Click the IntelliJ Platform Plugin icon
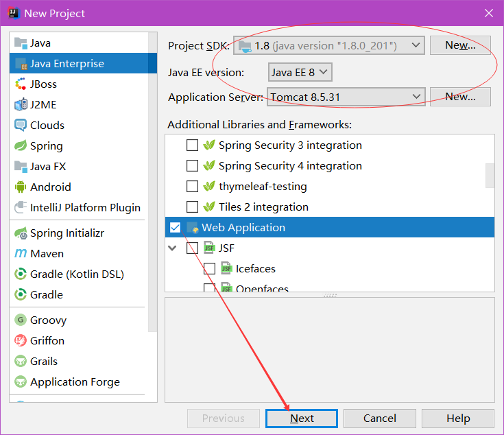This screenshot has width=504, height=435. click(21, 207)
